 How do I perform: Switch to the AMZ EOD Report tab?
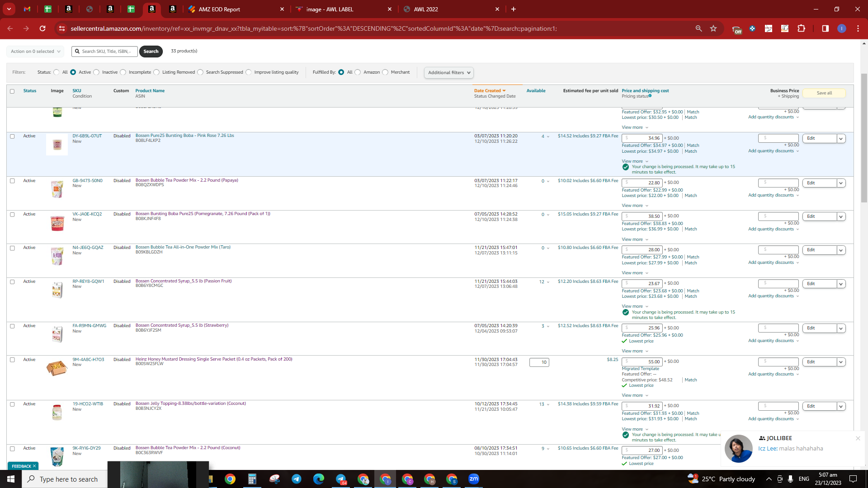coord(236,9)
